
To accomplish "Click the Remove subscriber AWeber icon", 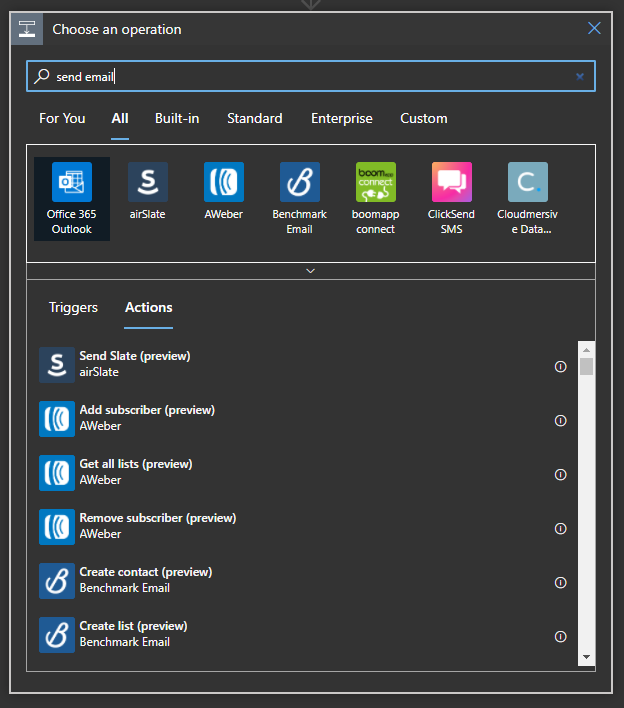I will coord(57,527).
